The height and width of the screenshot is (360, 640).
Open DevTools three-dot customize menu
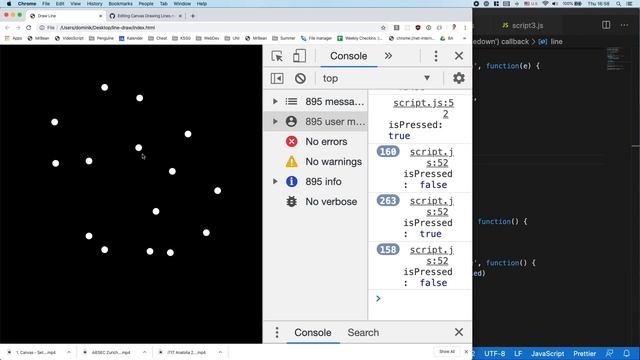click(x=436, y=56)
